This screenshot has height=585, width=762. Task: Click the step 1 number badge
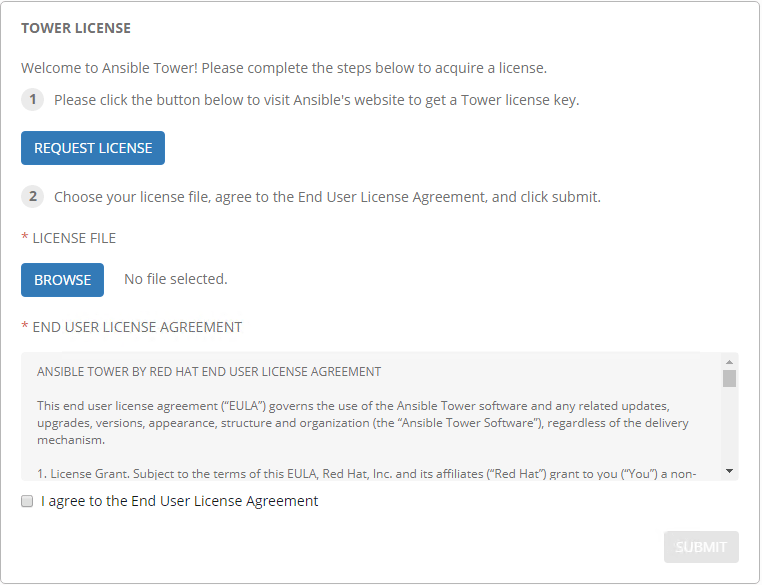[33, 100]
